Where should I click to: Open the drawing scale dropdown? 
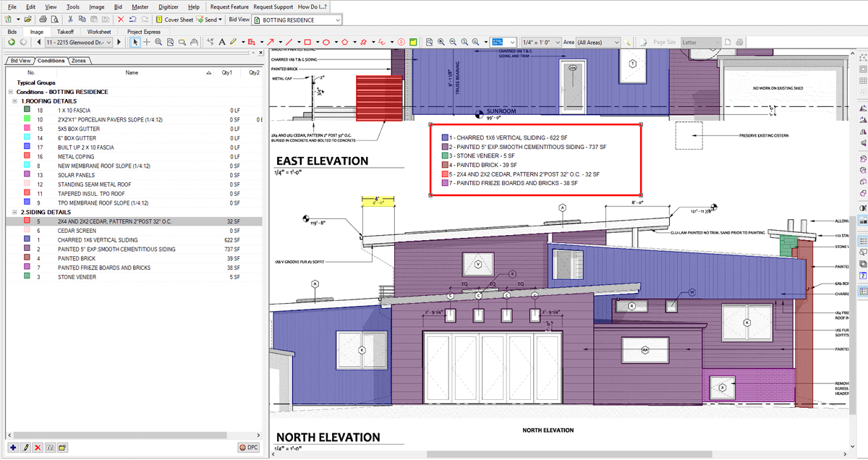click(x=557, y=43)
